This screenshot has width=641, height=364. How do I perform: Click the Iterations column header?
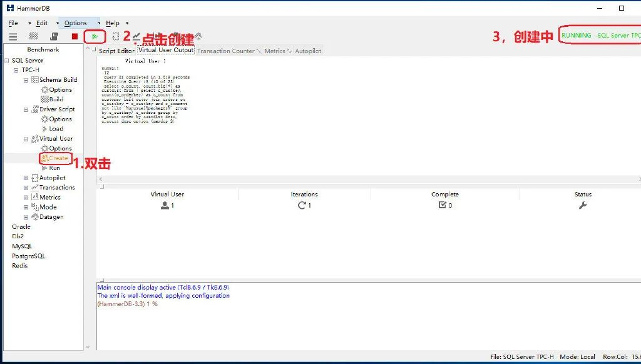[x=304, y=194]
